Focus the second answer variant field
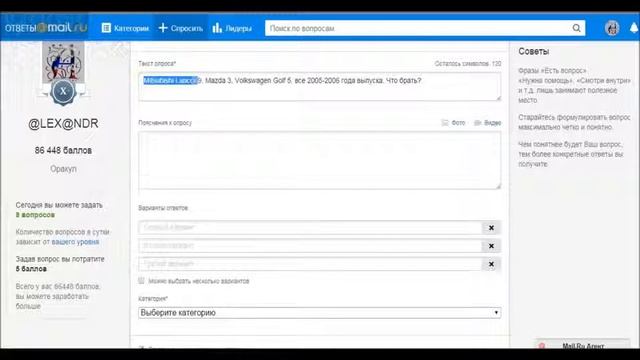640x360 pixels. coord(310,246)
